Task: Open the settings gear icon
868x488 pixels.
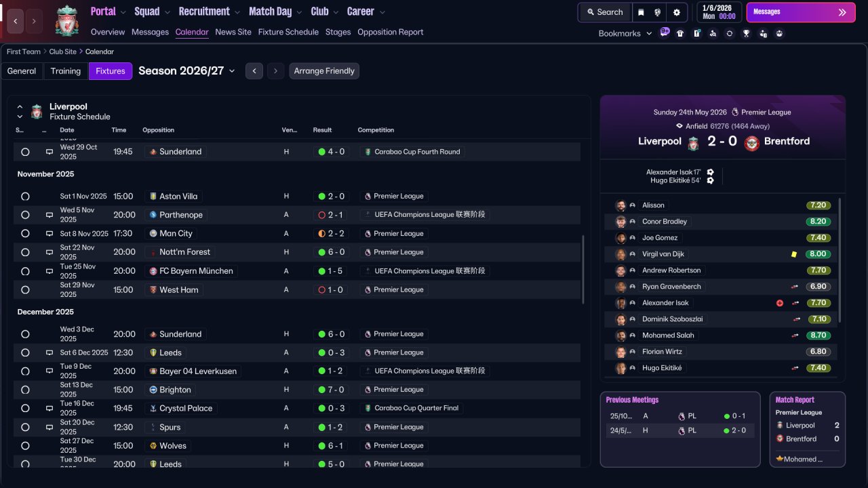Action: pyautogui.click(x=676, y=12)
